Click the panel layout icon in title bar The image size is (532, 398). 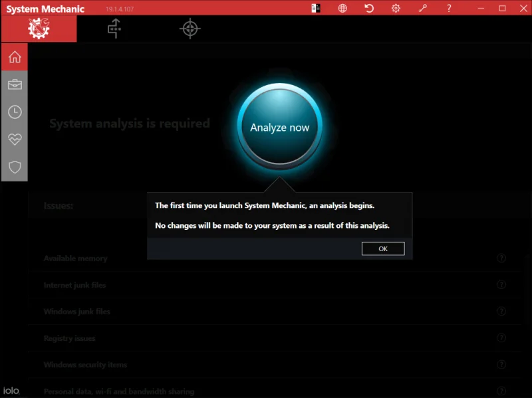(316, 8)
